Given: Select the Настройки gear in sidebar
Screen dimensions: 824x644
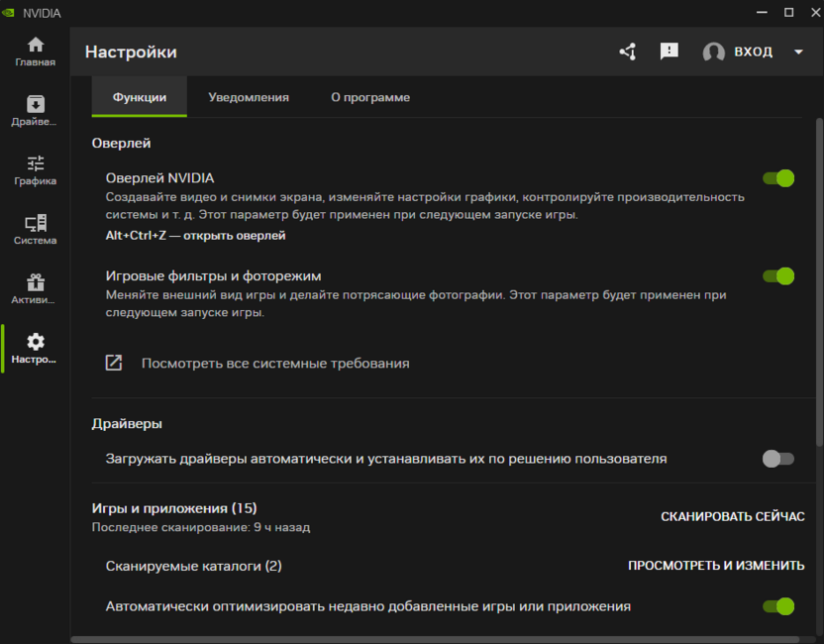Looking at the screenshot, I should coord(36,349).
